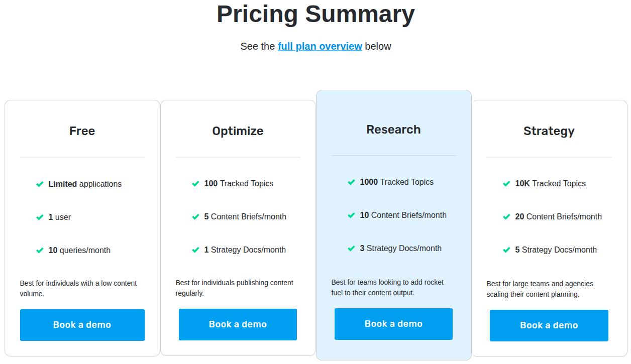Book a demo for the Optimize plan

pyautogui.click(x=238, y=324)
